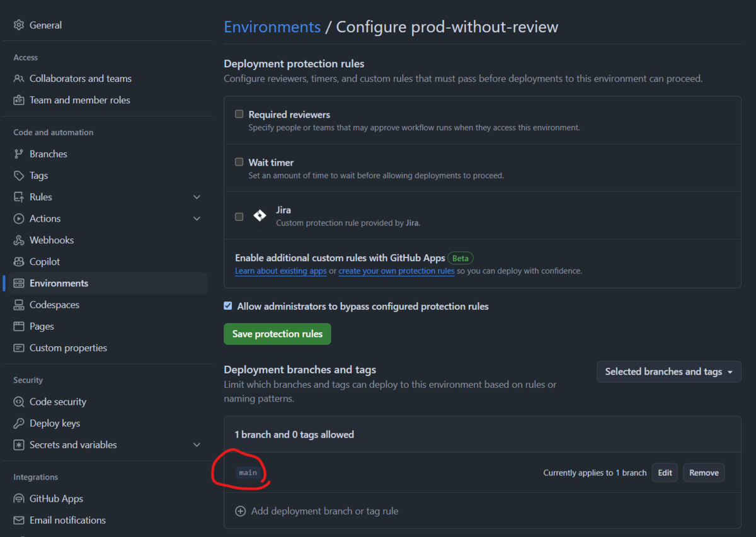Image resolution: width=756 pixels, height=537 pixels.
Task: Click Add deployment branch or tag rule
Action: click(x=324, y=511)
